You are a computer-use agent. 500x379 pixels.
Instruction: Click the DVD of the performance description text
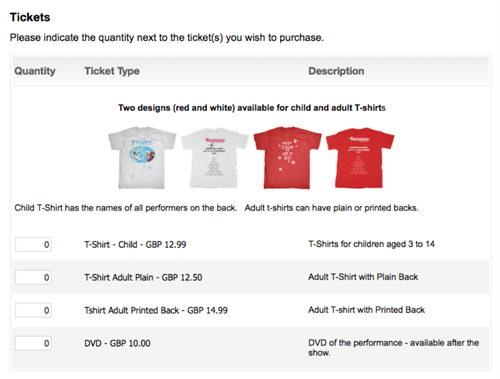pyautogui.click(x=394, y=348)
